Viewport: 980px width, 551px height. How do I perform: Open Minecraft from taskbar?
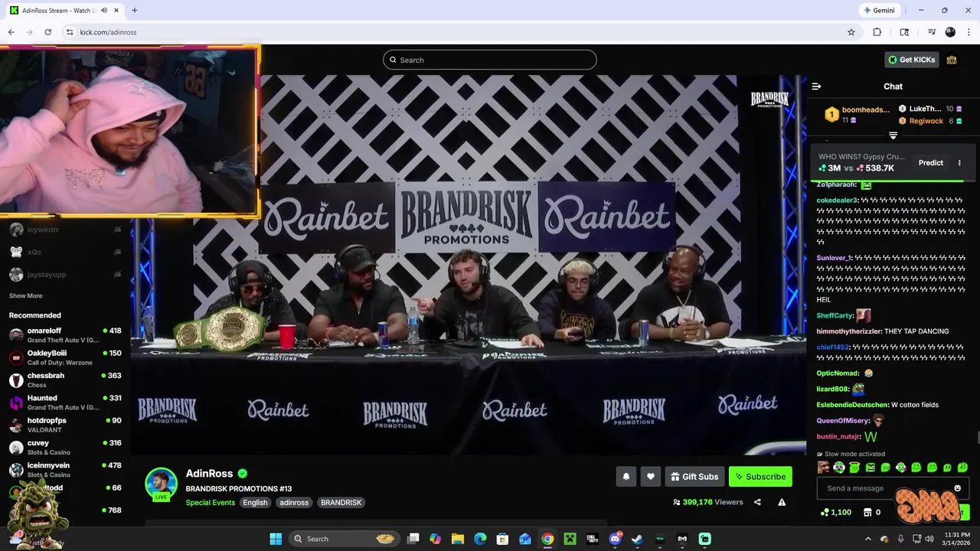[570, 539]
